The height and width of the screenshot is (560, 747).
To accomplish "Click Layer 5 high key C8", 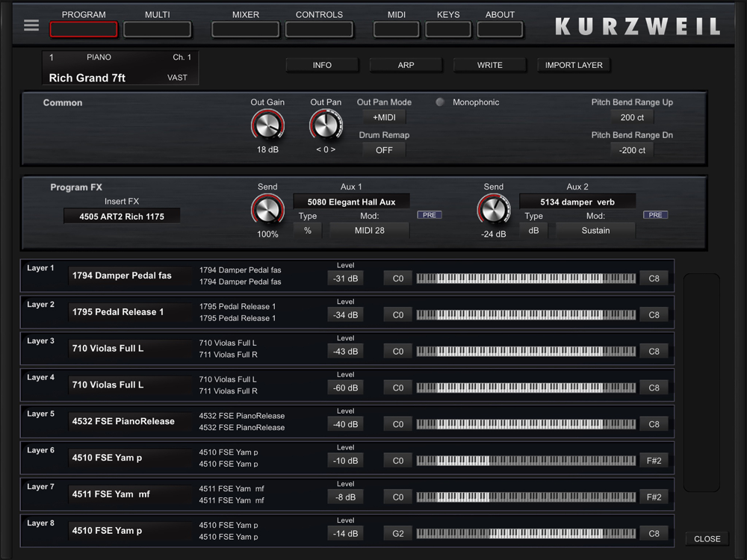I will tap(654, 424).
